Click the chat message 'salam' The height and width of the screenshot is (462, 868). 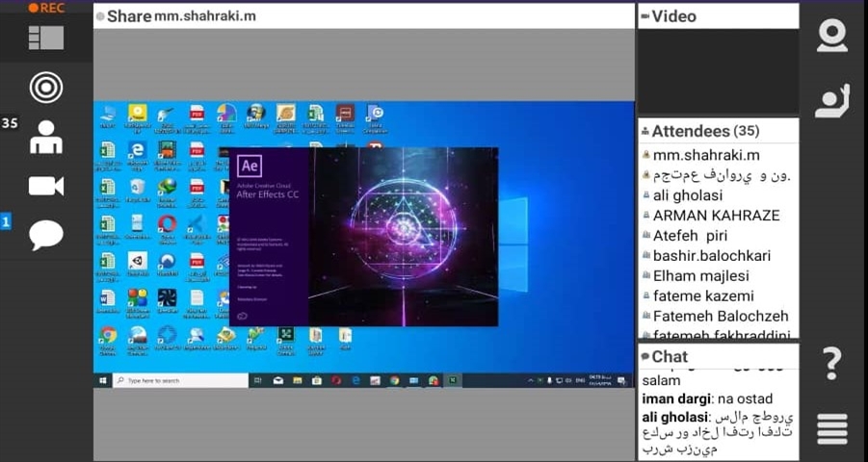[x=661, y=380]
